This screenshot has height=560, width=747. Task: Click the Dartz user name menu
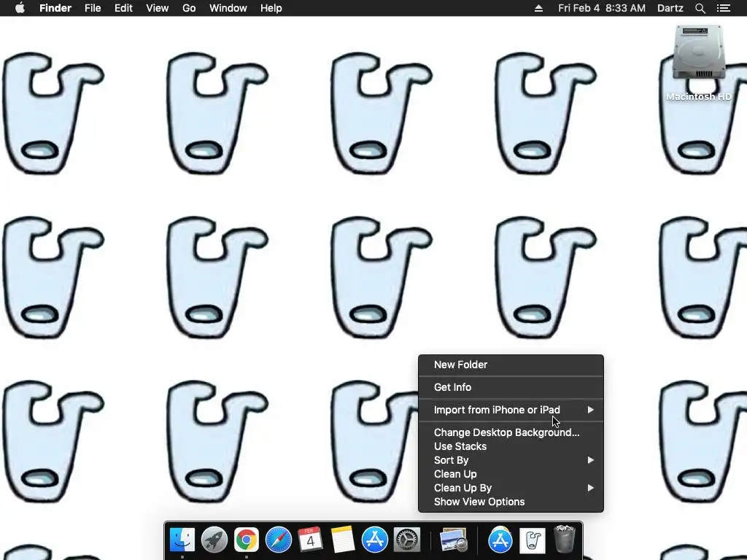tap(670, 8)
